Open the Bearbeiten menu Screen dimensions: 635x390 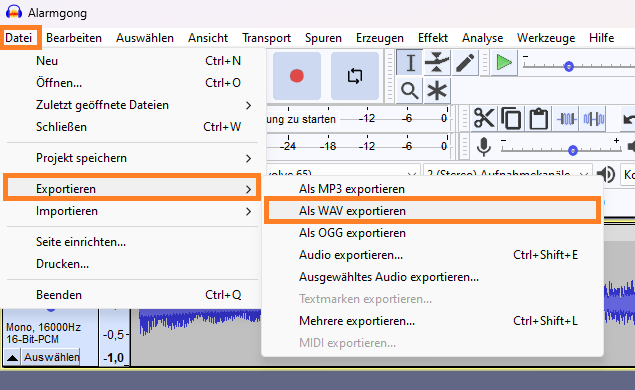[74, 38]
